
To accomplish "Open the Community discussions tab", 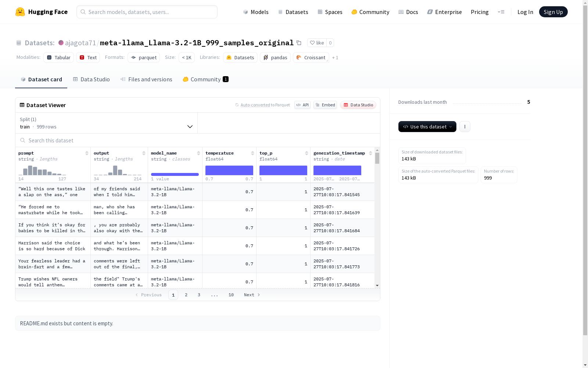I will coord(205,79).
